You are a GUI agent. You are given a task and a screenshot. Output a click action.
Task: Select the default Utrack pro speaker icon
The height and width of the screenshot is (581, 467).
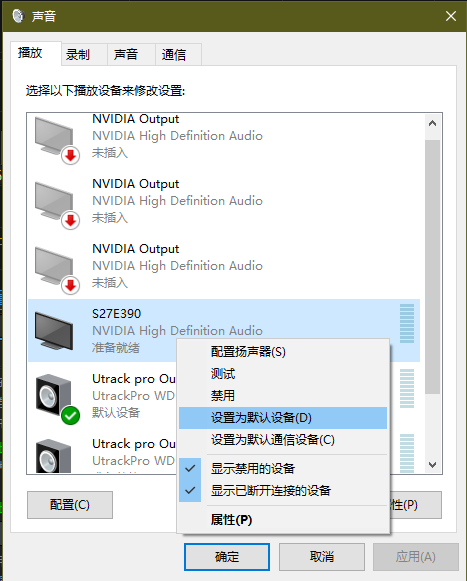pyautogui.click(x=54, y=396)
